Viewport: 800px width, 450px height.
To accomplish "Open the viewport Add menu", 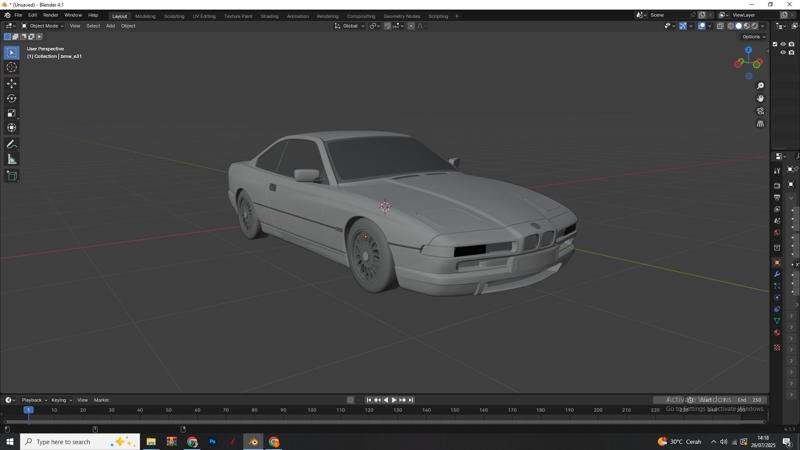I will tap(110, 26).
